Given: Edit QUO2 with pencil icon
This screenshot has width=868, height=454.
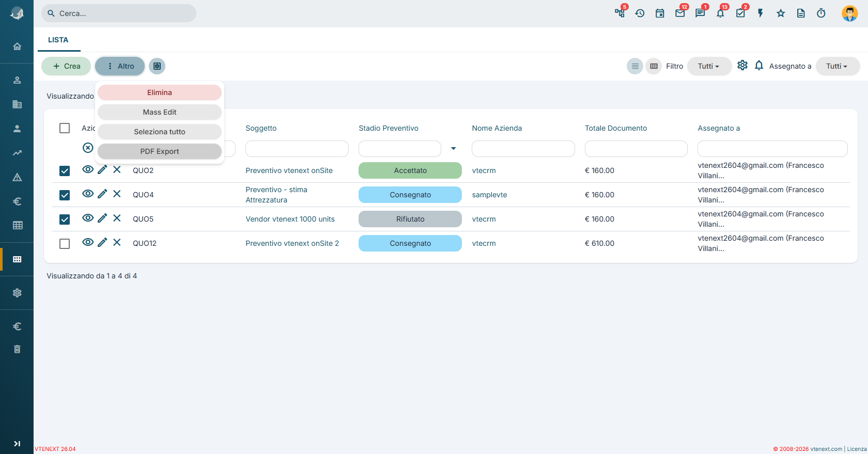Looking at the screenshot, I should (102, 169).
